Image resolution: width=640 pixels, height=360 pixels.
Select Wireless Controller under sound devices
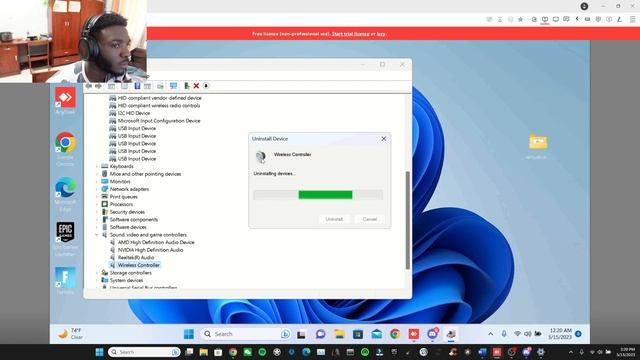(x=139, y=265)
